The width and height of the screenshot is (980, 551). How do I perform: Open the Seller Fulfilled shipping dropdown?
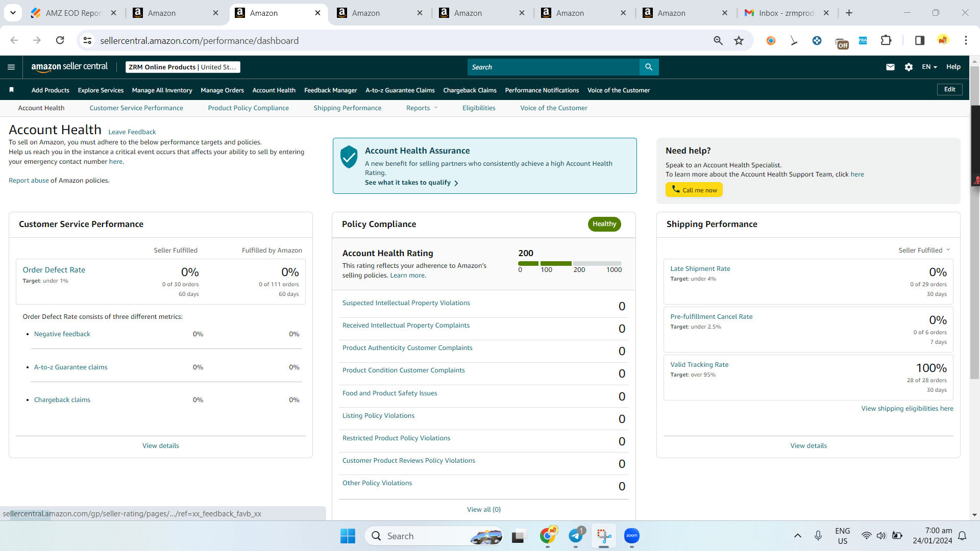tap(924, 250)
